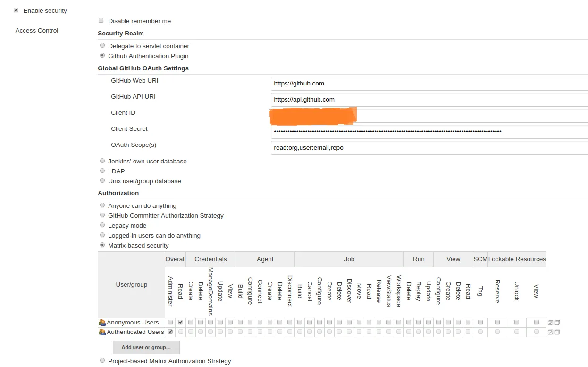Screen dimensions: 588x367
Task: Click the ManageDomains column label
Action: [x=210, y=291]
